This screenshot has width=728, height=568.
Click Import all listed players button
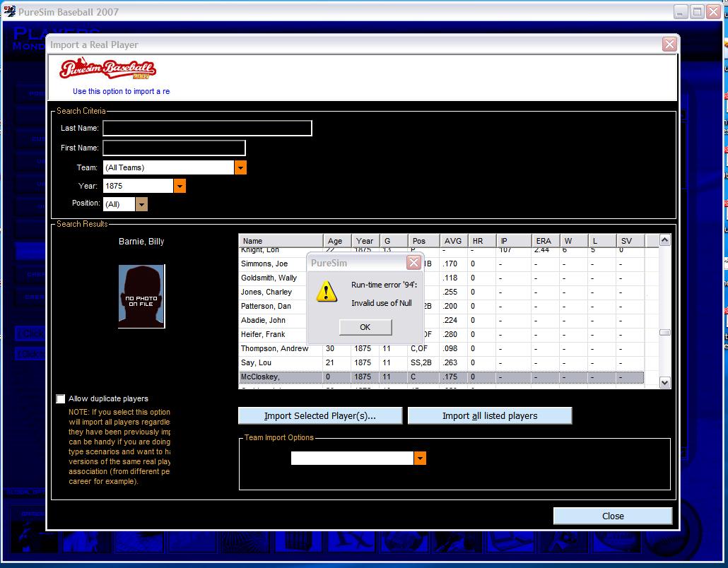[490, 416]
